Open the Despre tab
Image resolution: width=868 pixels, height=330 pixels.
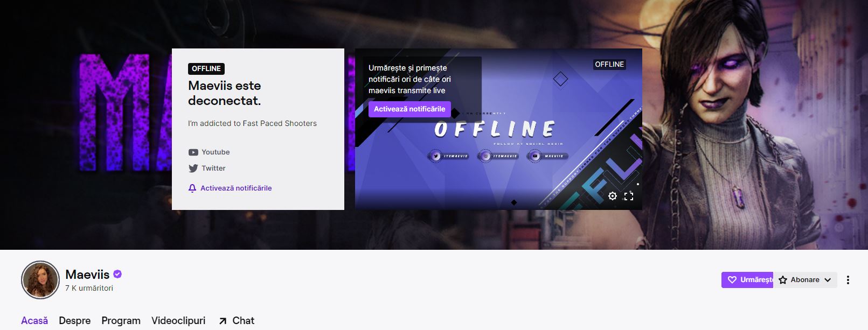point(74,321)
